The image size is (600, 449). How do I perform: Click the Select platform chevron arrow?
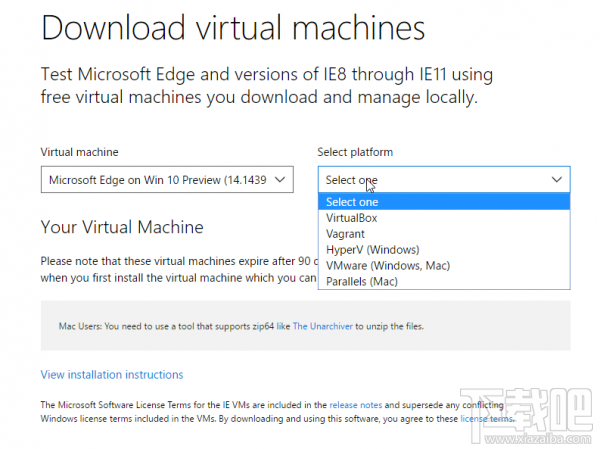click(557, 180)
